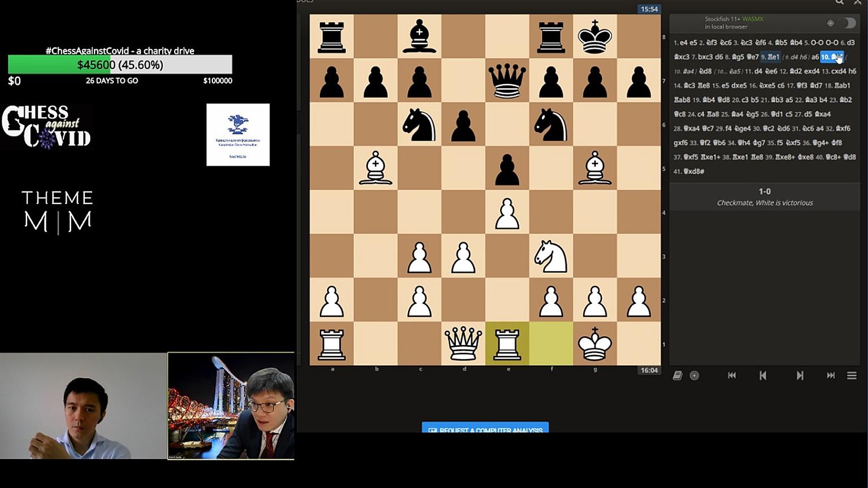The width and height of the screenshot is (868, 488).
Task: Click the Kazakhstan Chess Federation logo thumbnail
Action: [238, 134]
